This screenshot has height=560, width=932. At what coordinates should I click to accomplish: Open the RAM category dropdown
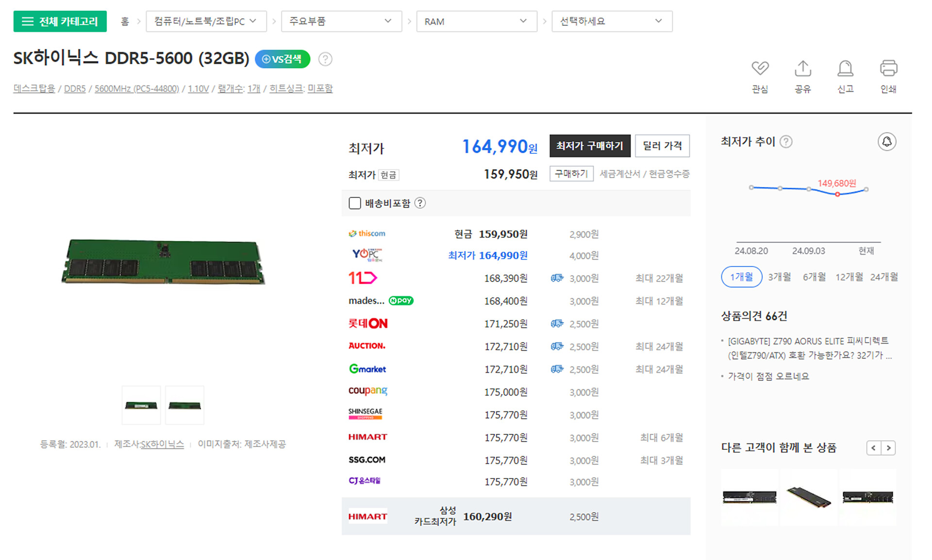[476, 21]
